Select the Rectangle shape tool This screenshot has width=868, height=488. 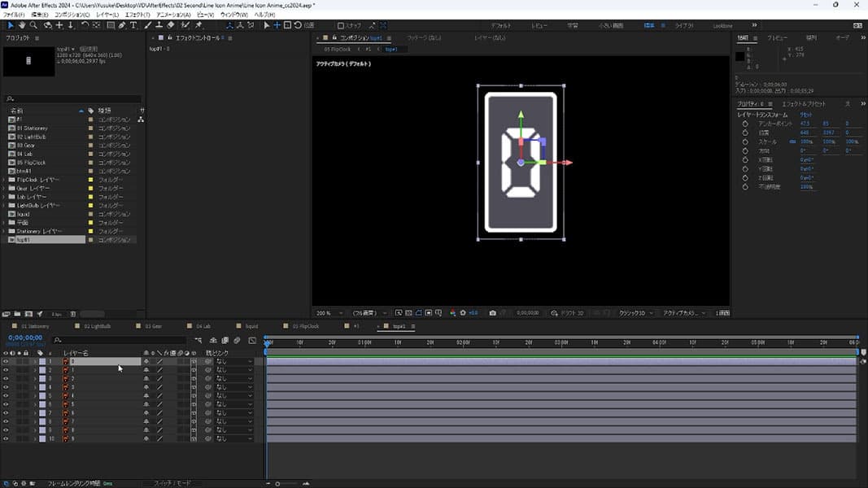click(x=109, y=25)
